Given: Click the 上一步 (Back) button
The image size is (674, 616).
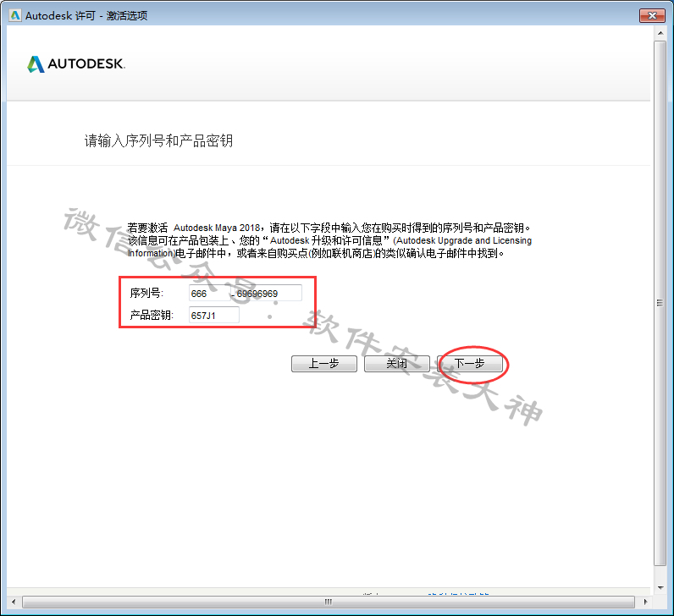Looking at the screenshot, I should [324, 363].
